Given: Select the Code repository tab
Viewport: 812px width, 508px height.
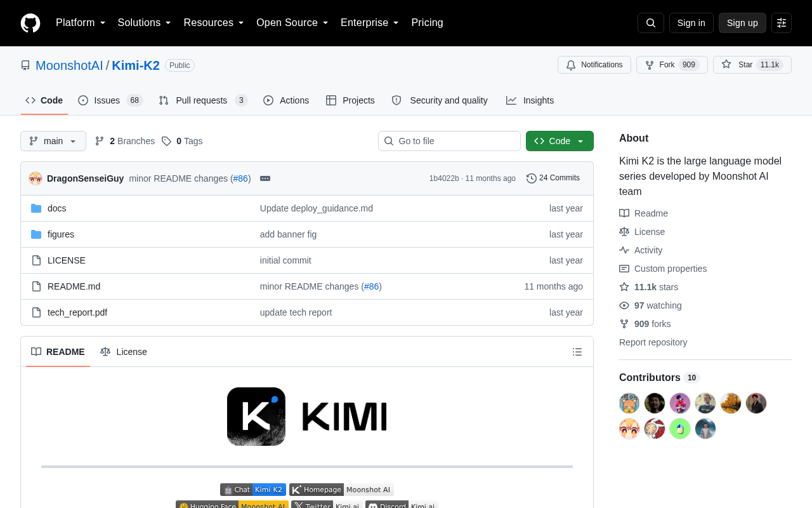Looking at the screenshot, I should 44,100.
